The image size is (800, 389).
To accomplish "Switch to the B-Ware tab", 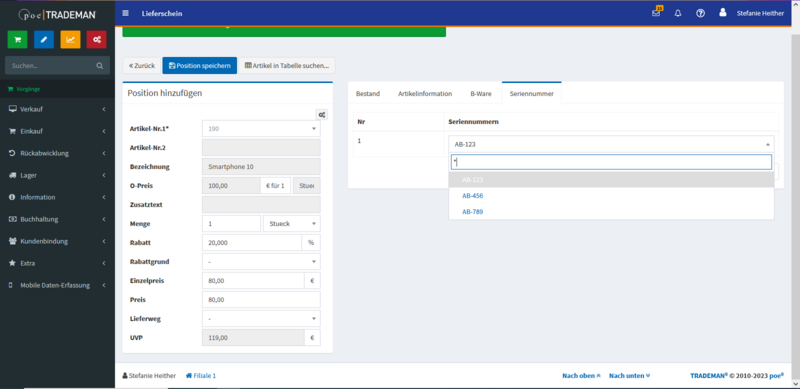I will 481,94.
